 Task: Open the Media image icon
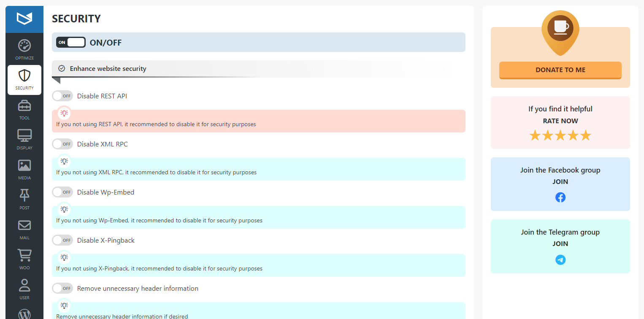pos(24,165)
